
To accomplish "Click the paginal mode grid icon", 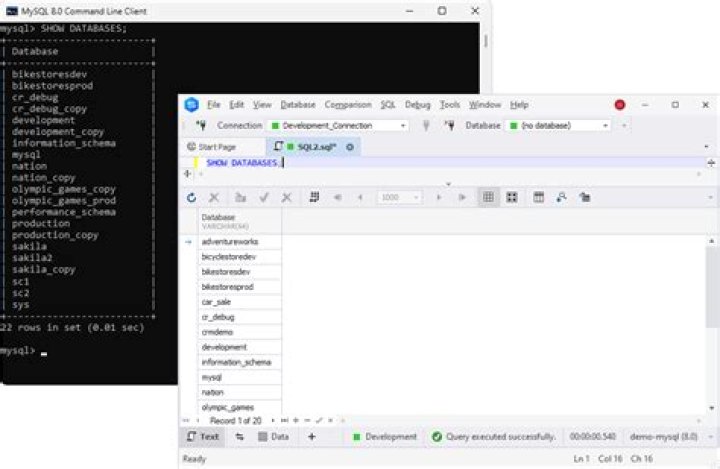I will (314, 198).
